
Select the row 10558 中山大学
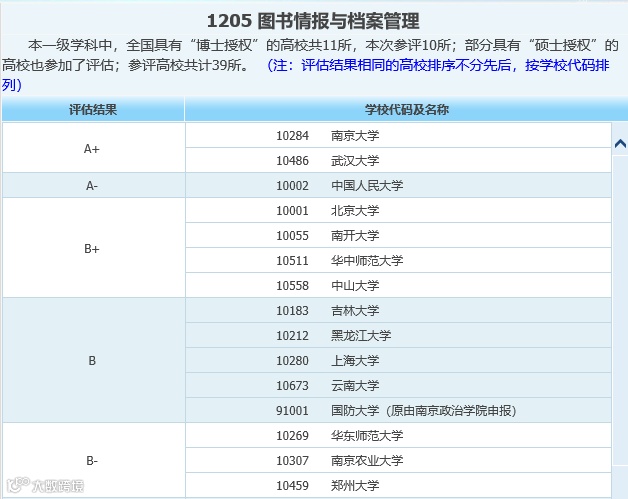(x=398, y=286)
